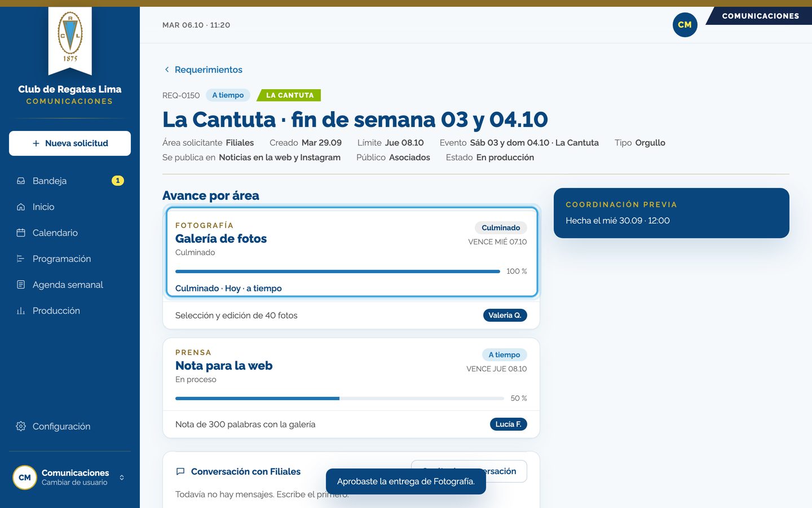Open Agenda semanal in the sidebar

click(70, 284)
